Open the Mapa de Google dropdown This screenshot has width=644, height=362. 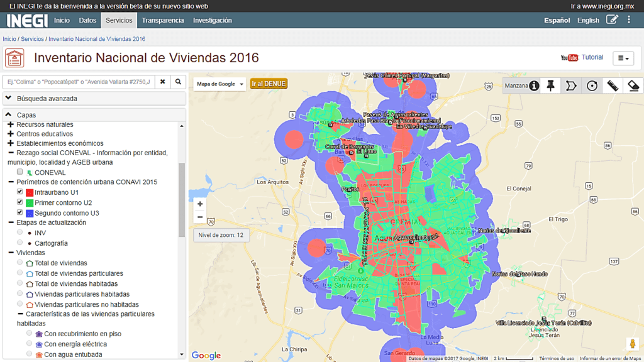(x=219, y=84)
